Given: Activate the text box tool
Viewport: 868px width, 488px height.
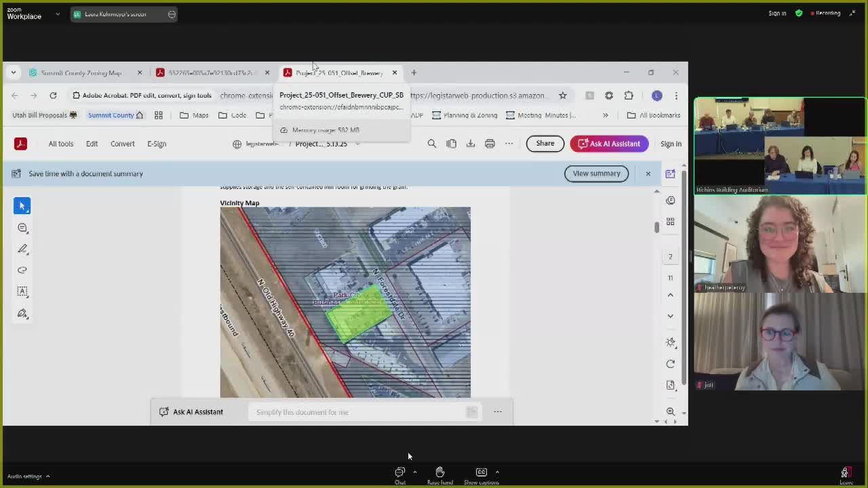Looking at the screenshot, I should (x=22, y=291).
